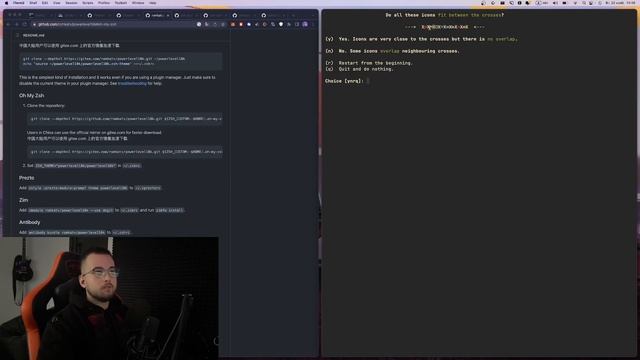This screenshot has height=360, width=640.
Task: Click the clock in the macOS menu bar
Action: coord(620,3)
